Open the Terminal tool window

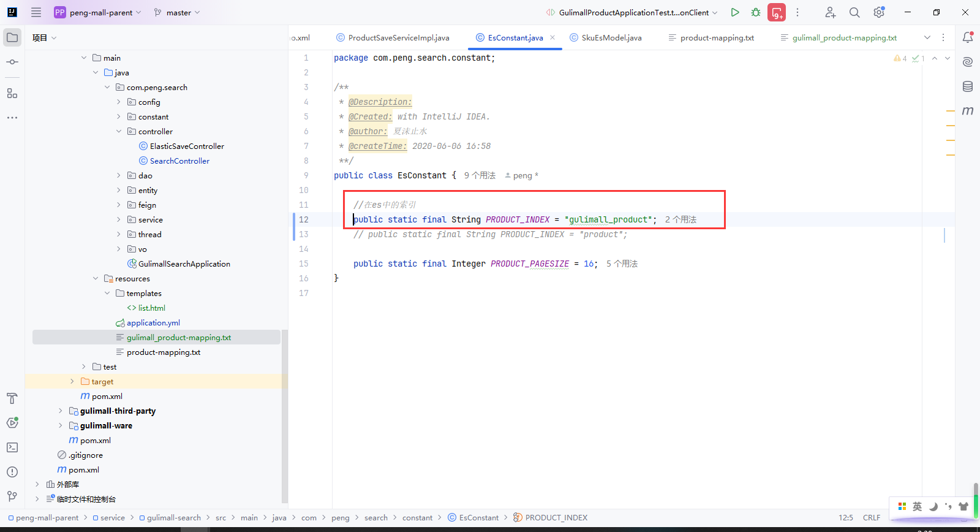(12, 447)
